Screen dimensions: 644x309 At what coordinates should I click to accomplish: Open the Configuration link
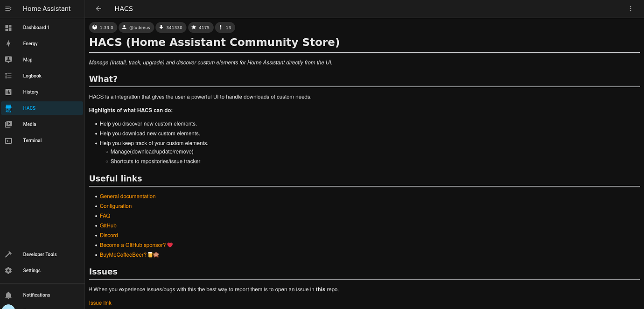[x=116, y=206]
